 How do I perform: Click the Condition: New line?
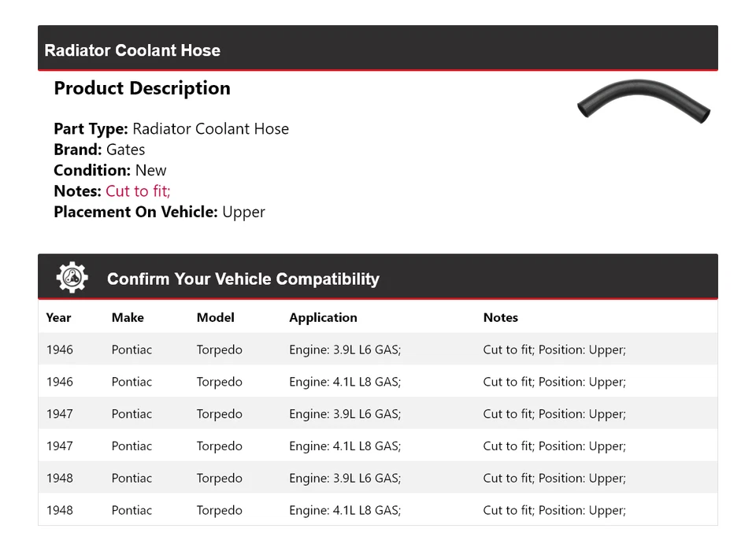[110, 170]
